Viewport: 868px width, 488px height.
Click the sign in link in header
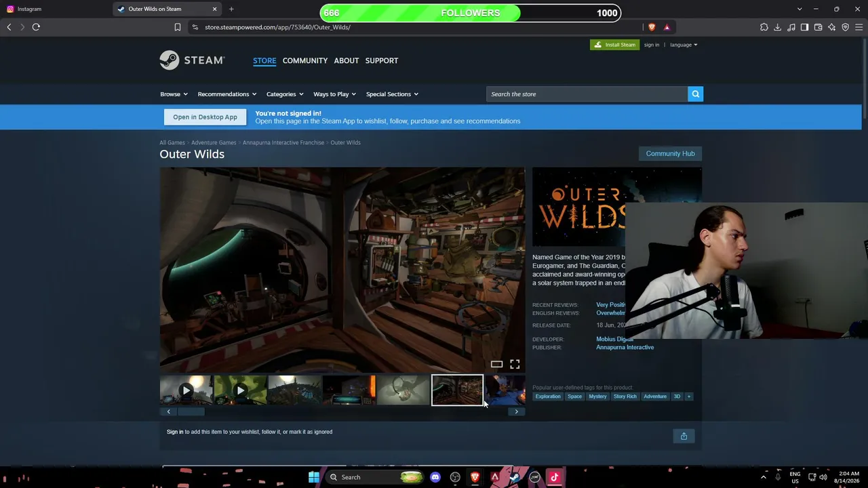pos(652,45)
